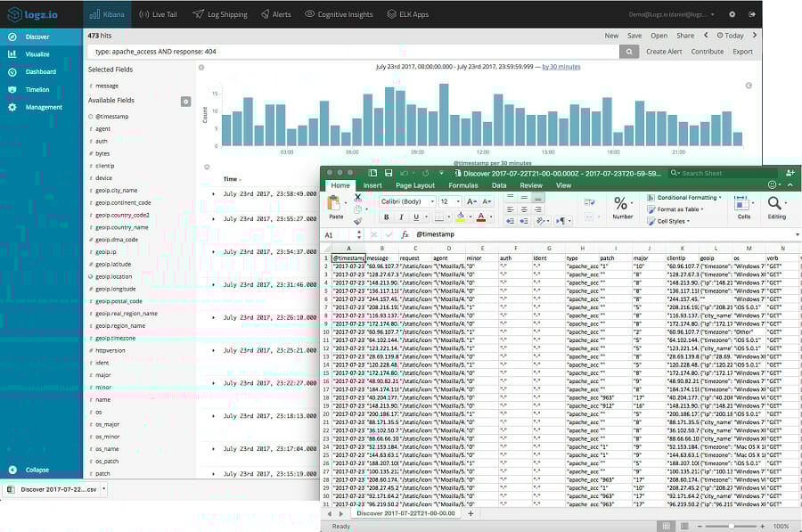
Task: Undo the last action in Excel
Action: pos(405,173)
